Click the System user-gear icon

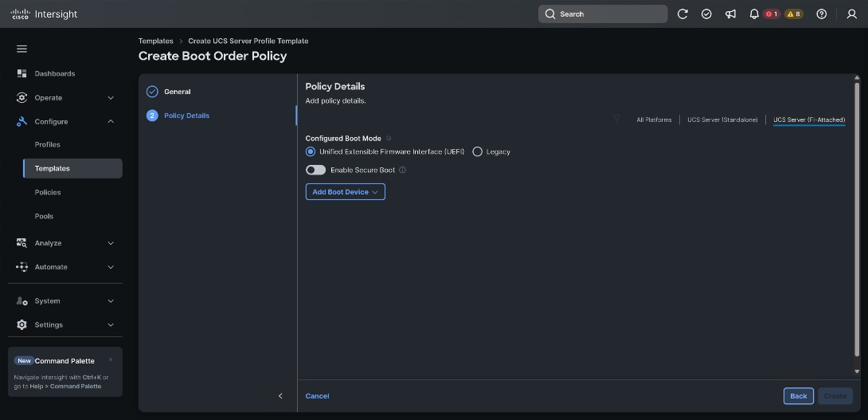(22, 301)
